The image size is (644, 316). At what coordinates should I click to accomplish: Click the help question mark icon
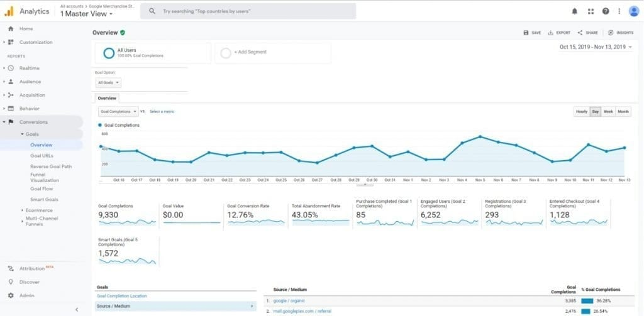(x=606, y=11)
